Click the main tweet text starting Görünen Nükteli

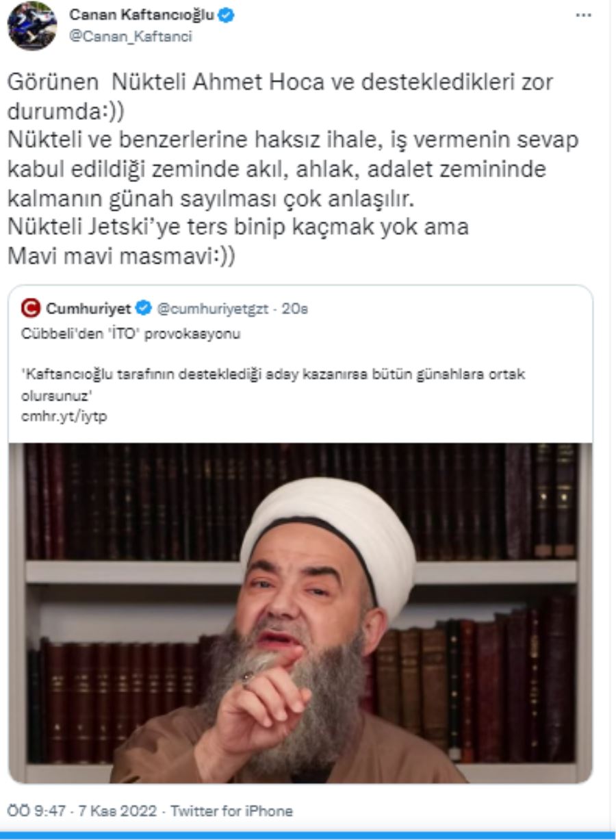pyautogui.click(x=293, y=173)
